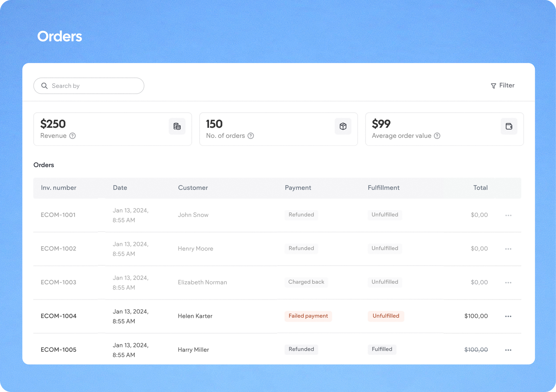Sort by Fulfillment column header
Image resolution: width=556 pixels, height=392 pixels.
click(x=383, y=188)
